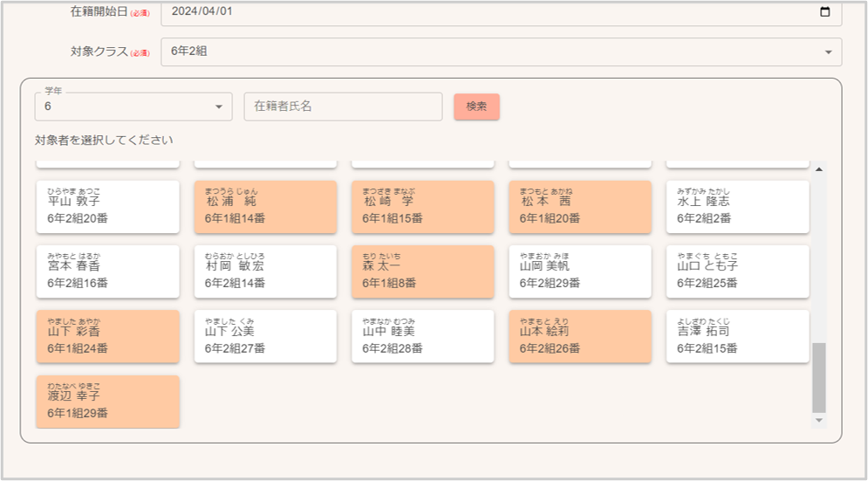This screenshot has width=868, height=481.
Task: Deselect highlighted card 森 太一
Action: [x=422, y=271]
